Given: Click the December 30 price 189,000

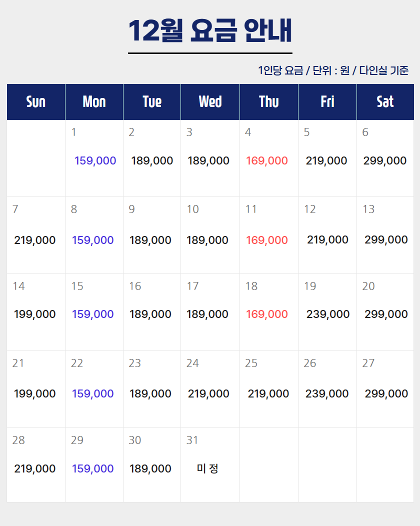Looking at the screenshot, I should coord(150,468).
